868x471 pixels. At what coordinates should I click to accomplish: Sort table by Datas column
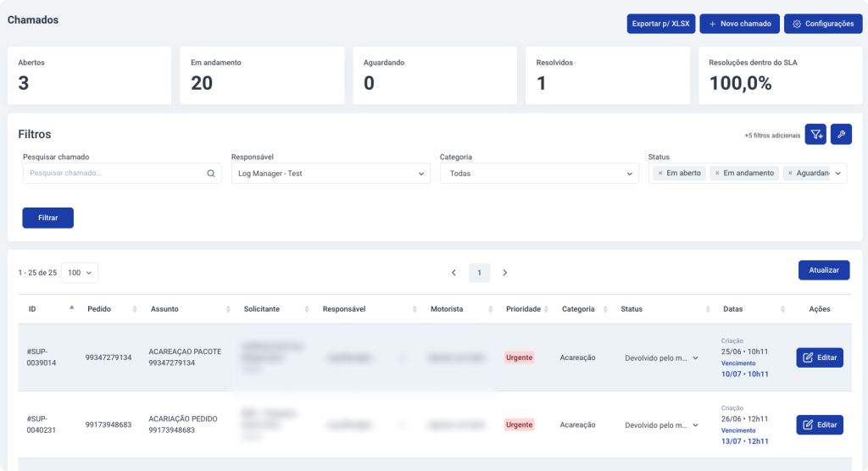(782, 309)
